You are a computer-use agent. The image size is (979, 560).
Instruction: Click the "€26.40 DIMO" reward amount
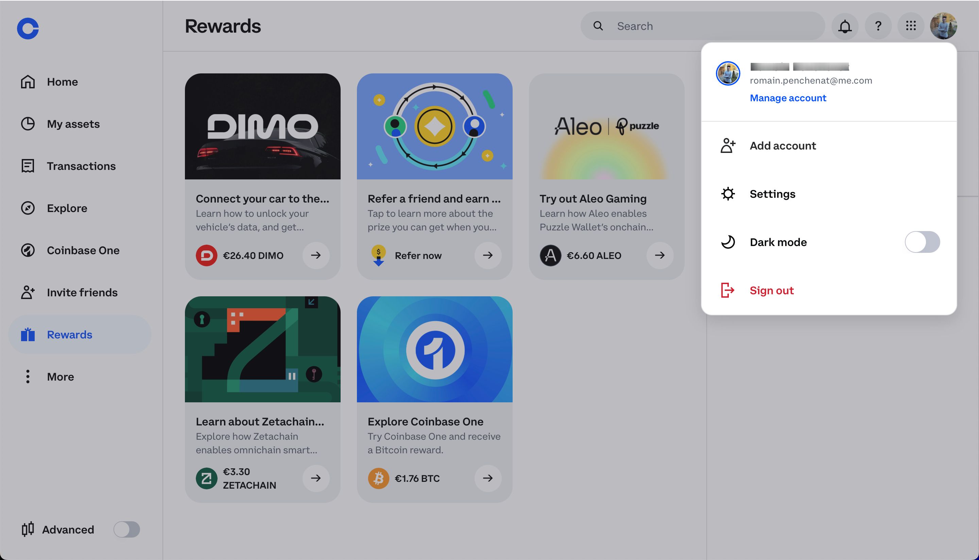[253, 256]
